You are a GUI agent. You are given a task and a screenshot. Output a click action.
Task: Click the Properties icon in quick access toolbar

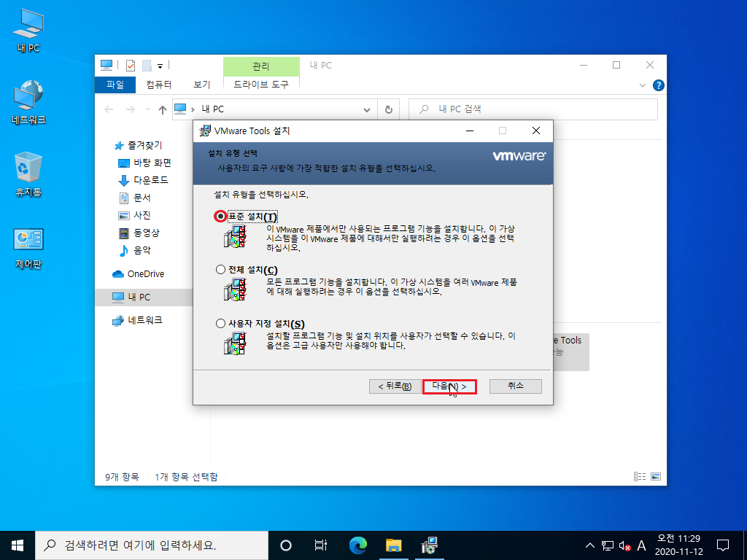click(x=131, y=66)
